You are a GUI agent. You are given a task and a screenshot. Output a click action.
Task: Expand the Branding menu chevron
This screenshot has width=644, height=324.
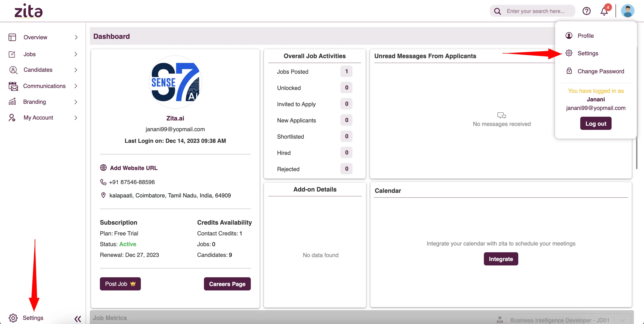point(76,102)
